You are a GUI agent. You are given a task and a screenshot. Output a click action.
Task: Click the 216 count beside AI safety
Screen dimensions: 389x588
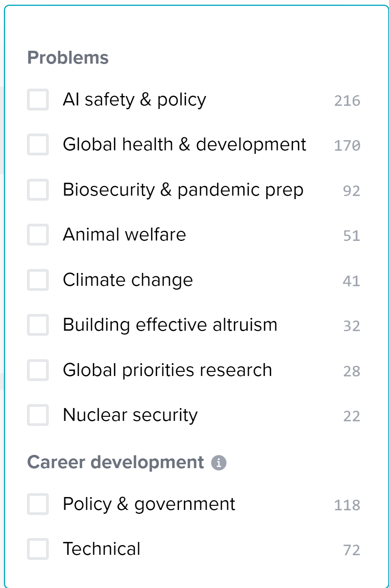coord(347,101)
